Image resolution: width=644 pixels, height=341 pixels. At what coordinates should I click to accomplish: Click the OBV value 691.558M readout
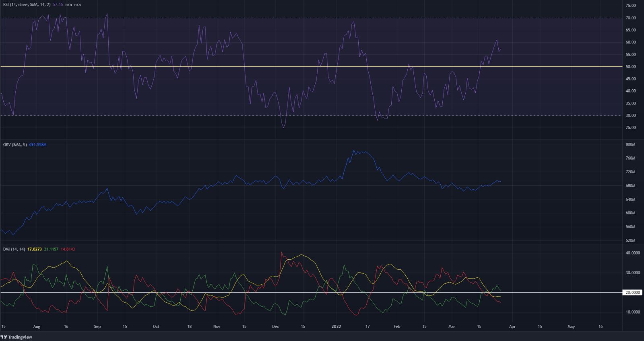tap(38, 144)
